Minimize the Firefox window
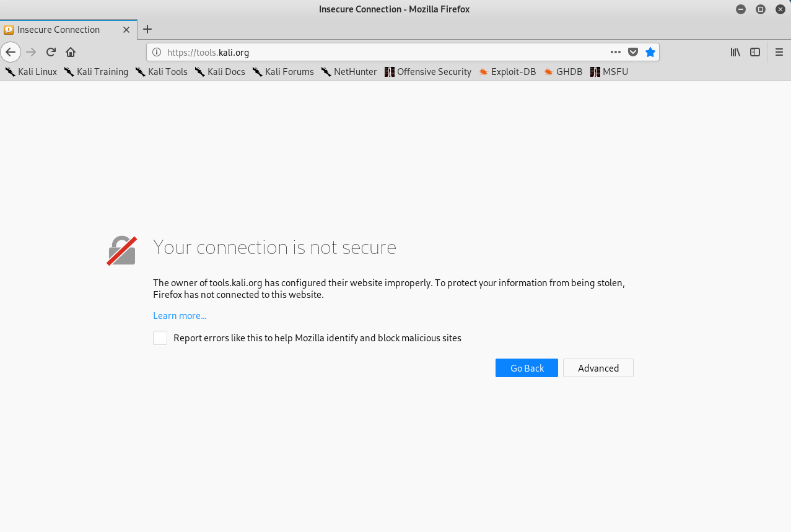Screen dimensions: 791x532 [x=741, y=9]
